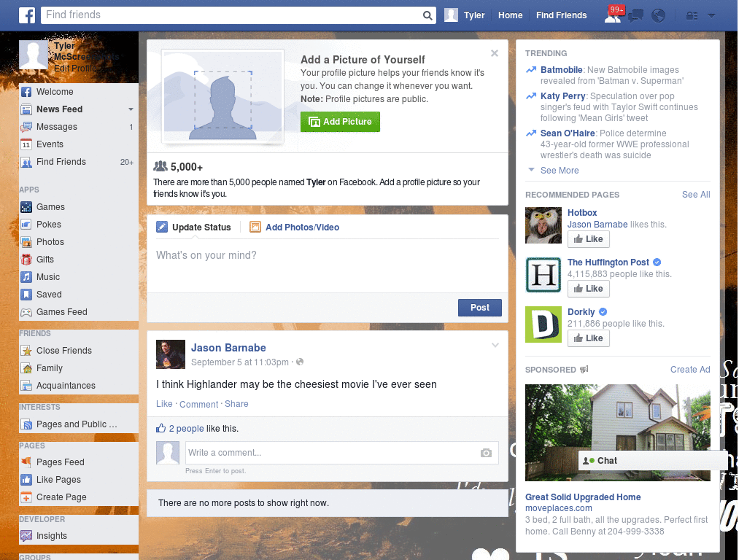Click Edit Profile under Tyler's name
747x560 pixels.
click(x=75, y=69)
